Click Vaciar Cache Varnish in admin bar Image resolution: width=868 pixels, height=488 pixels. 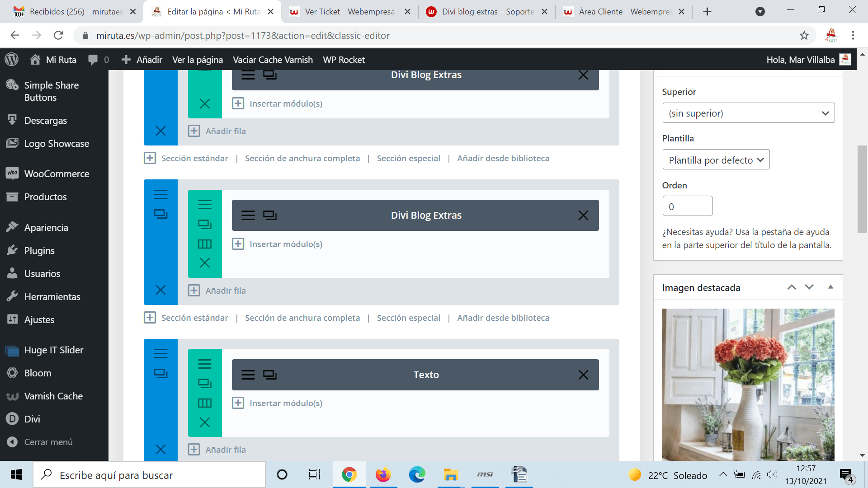tap(273, 60)
